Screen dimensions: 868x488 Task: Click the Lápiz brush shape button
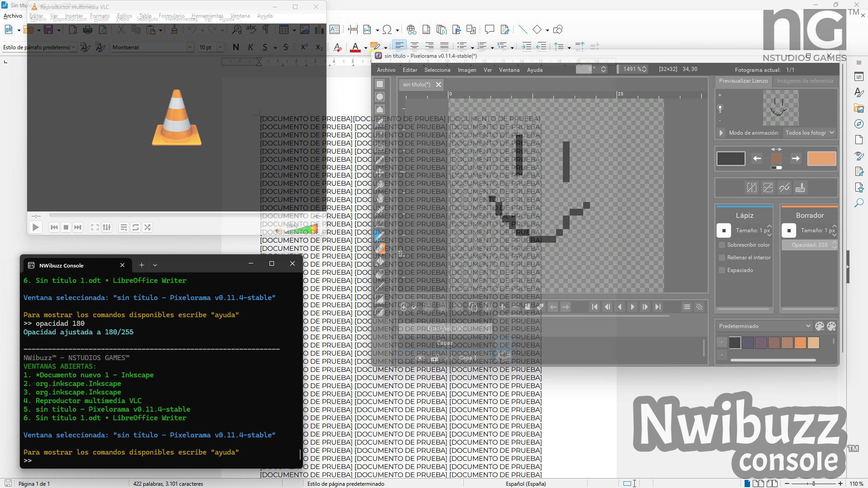[724, 230]
